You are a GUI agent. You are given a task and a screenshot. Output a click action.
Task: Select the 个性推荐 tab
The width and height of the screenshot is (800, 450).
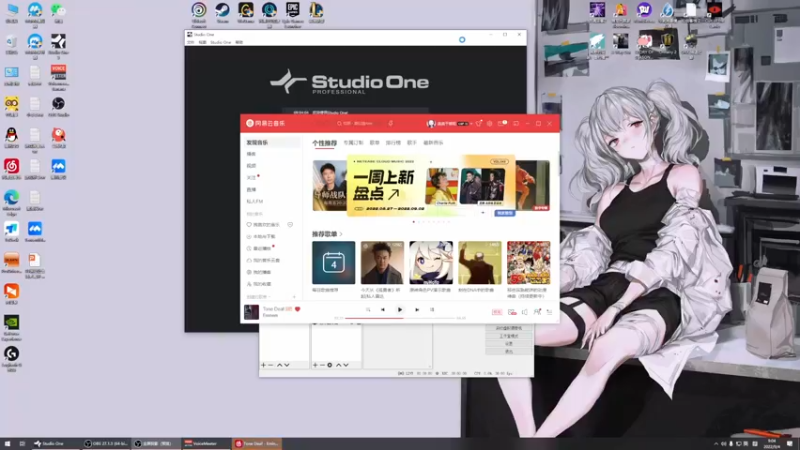(324, 143)
